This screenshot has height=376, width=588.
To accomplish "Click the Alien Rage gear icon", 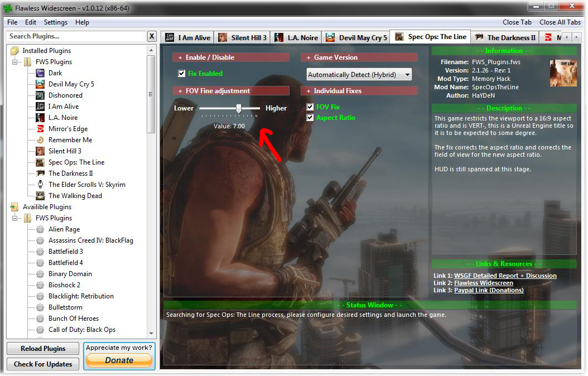I will click(40, 229).
